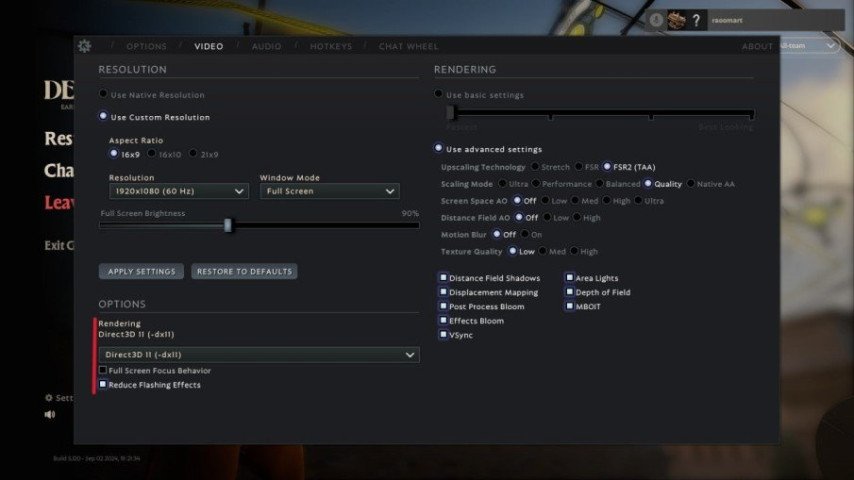Open the Resolution 1920x1080 dropdown

point(178,191)
